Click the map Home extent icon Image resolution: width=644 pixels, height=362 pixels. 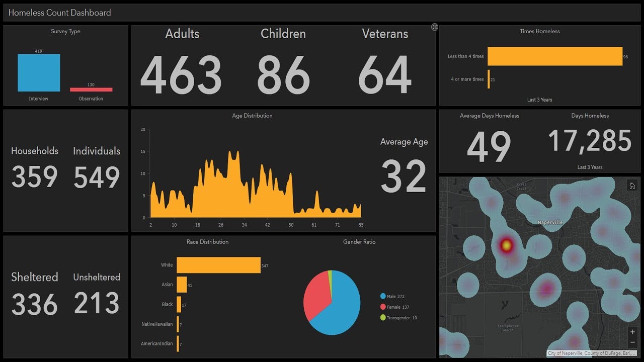[632, 186]
